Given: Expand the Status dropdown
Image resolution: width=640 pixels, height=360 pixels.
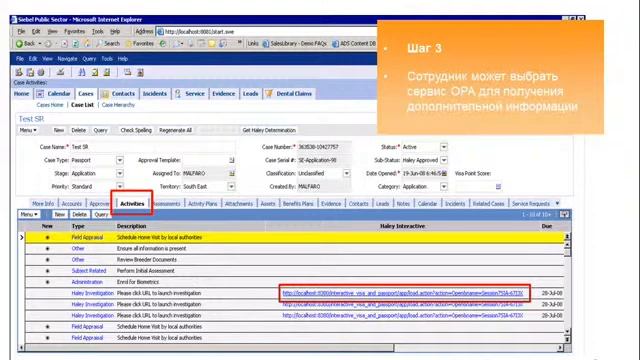Looking at the screenshot, I should (x=444, y=147).
